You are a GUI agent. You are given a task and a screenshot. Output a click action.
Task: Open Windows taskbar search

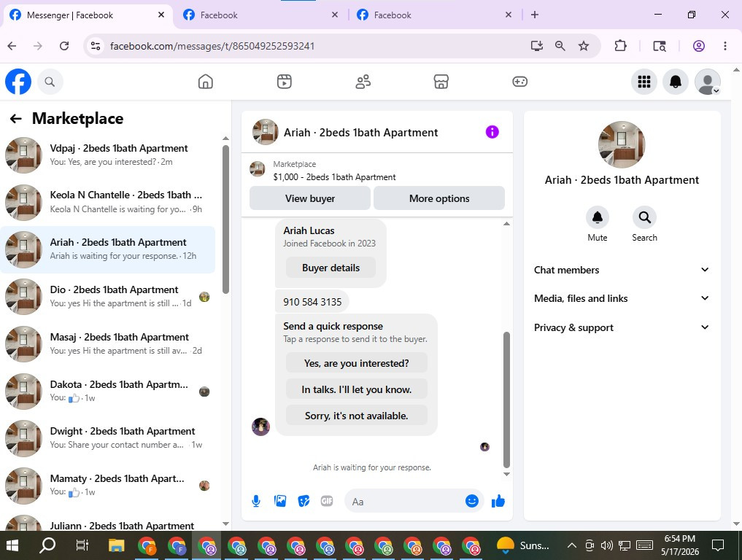(x=47, y=545)
